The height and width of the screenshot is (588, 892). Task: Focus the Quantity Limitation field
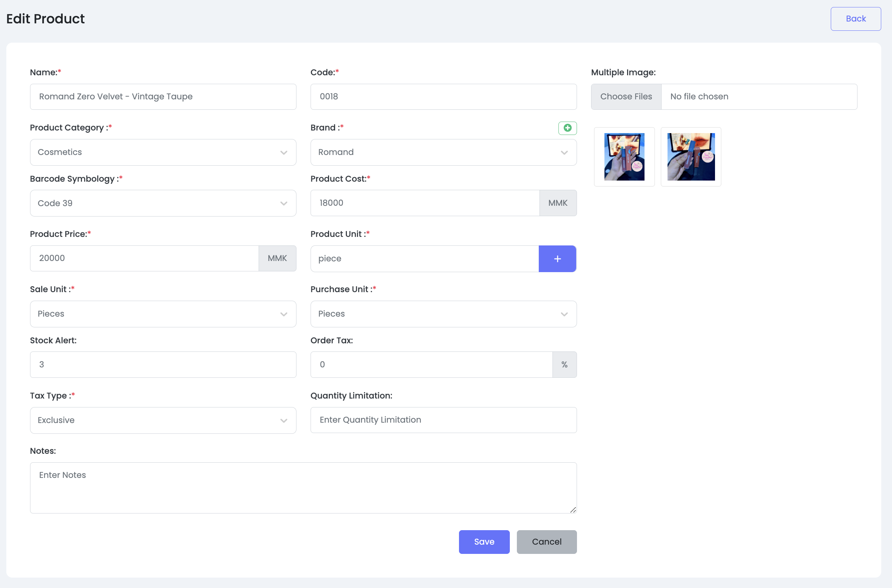click(443, 420)
